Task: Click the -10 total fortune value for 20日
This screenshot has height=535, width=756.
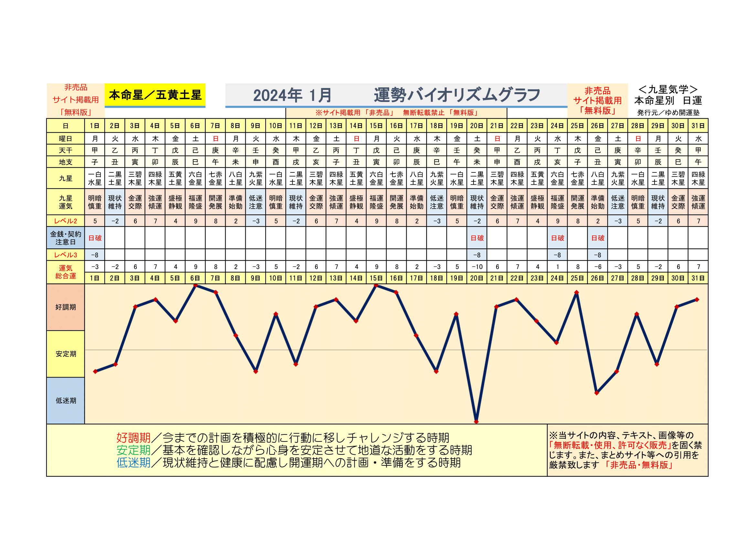Action: tap(477, 267)
